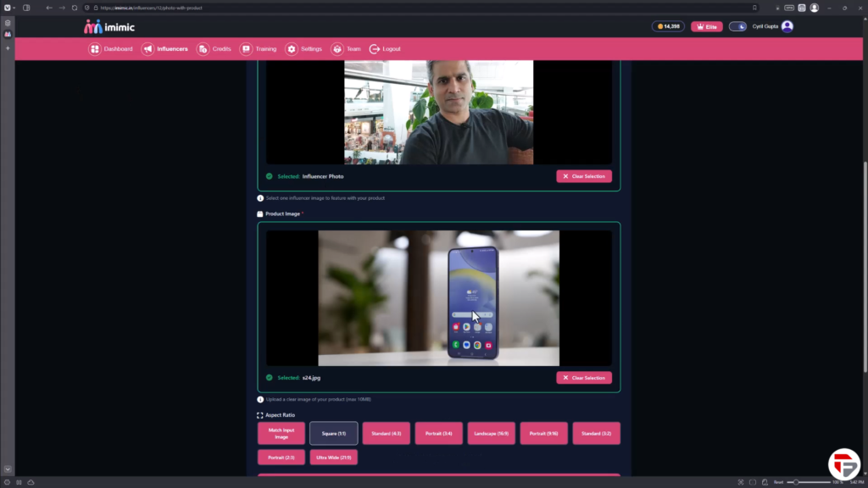This screenshot has height=488, width=868.
Task: Click the Elite plan crown button
Action: (706, 26)
